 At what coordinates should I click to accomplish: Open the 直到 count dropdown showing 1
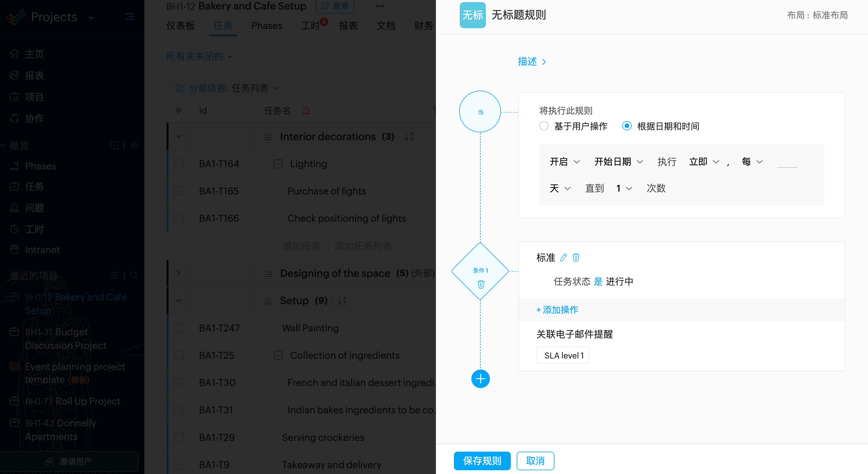(624, 188)
